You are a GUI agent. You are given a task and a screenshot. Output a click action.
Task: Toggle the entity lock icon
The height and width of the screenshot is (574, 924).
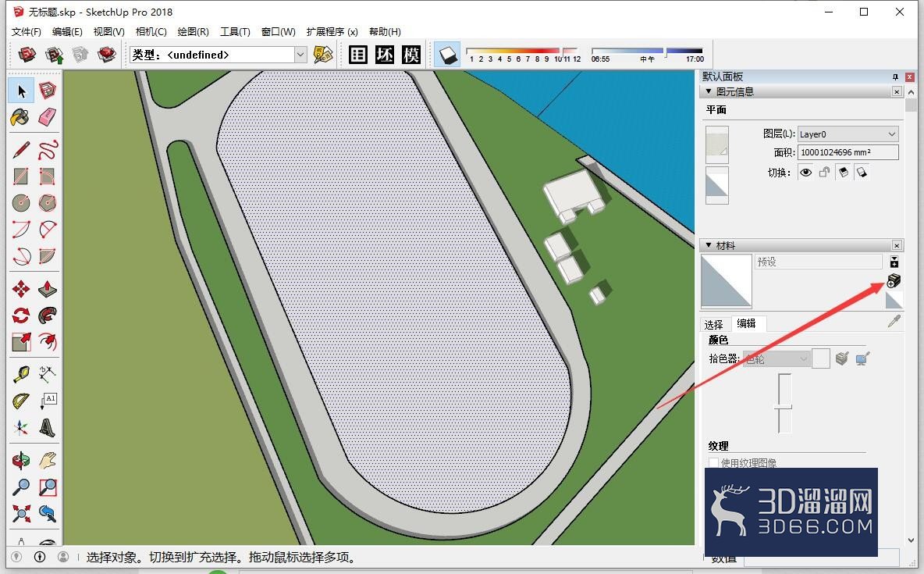pos(824,173)
